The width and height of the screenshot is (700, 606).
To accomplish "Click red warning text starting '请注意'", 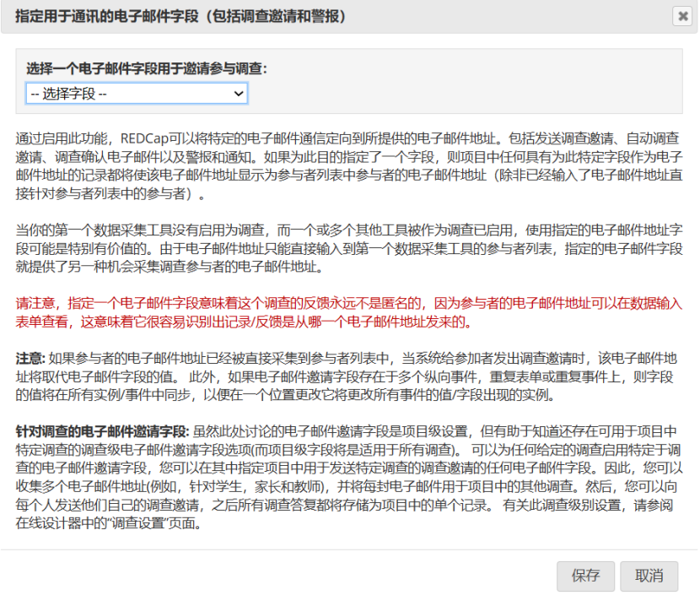I will pyautogui.click(x=349, y=312).
